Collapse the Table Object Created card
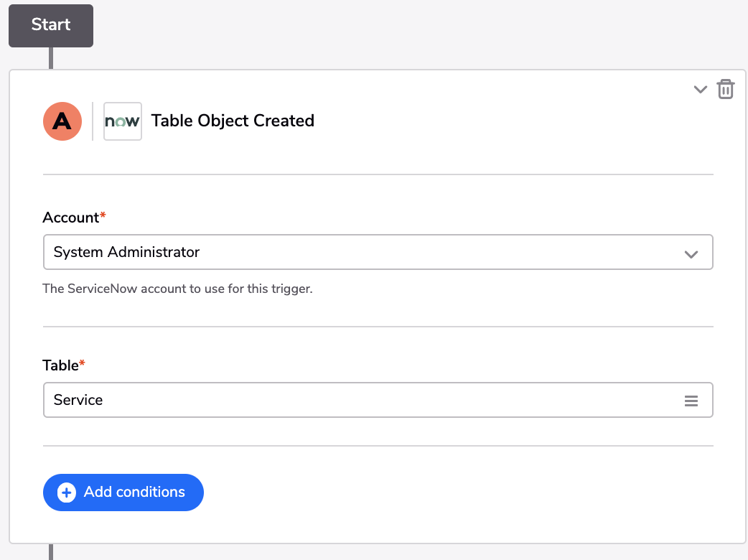The width and height of the screenshot is (748, 560). click(x=700, y=89)
